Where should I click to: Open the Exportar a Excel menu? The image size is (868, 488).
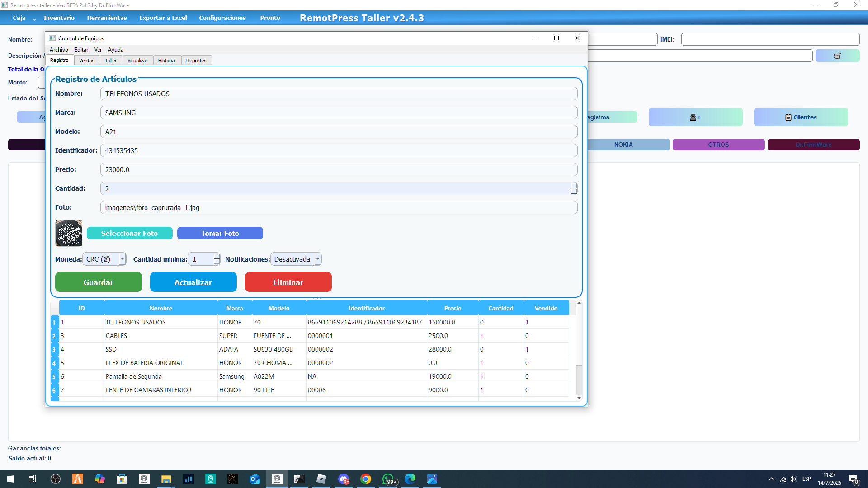point(163,18)
